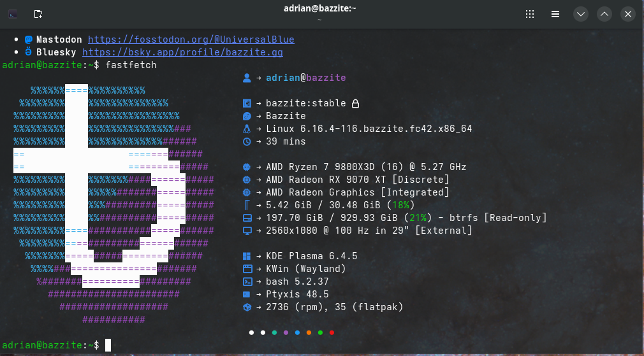Maximize the window with the up chevron
This screenshot has height=356, width=644.
604,15
